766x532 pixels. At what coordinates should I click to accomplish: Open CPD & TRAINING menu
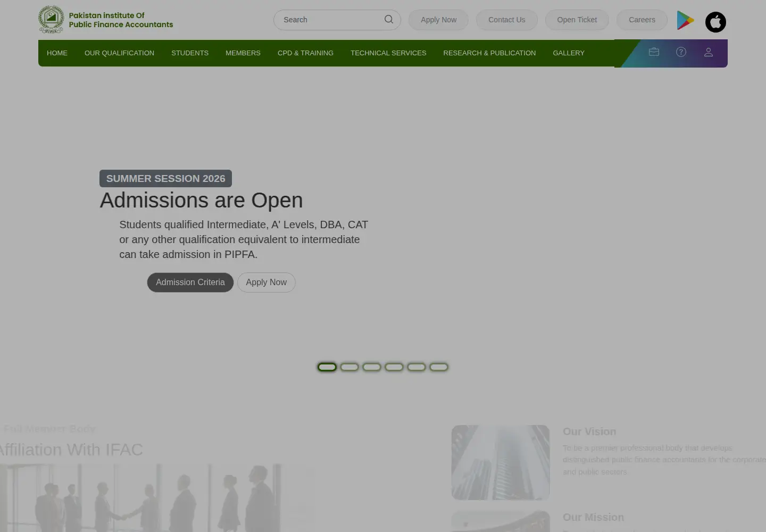[305, 53]
